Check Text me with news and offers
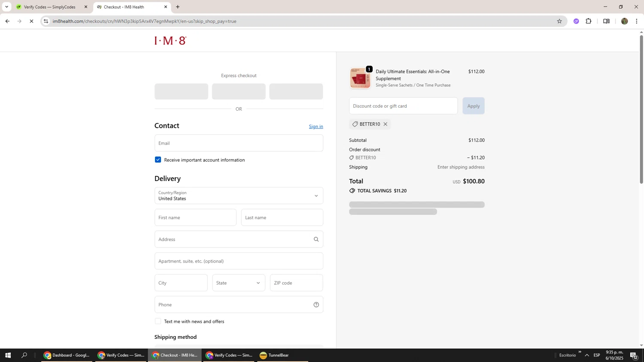Image resolution: width=644 pixels, height=362 pixels. click(x=158, y=321)
